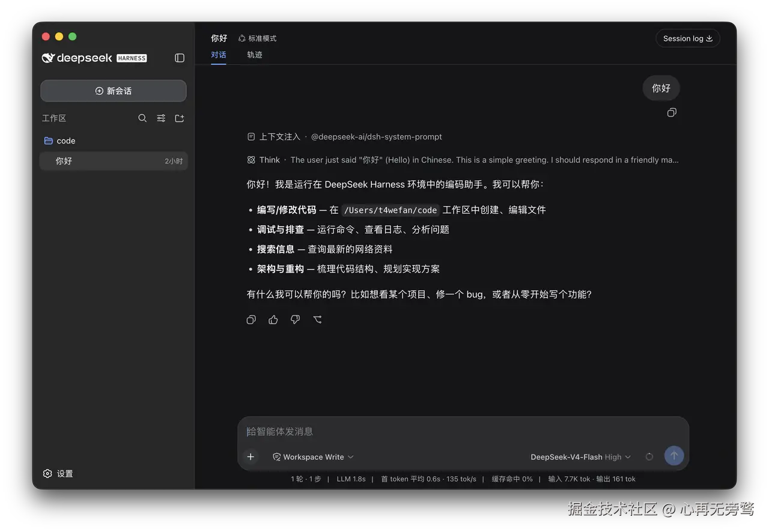Click the plus attach button
The height and width of the screenshot is (532, 769).
(x=251, y=457)
